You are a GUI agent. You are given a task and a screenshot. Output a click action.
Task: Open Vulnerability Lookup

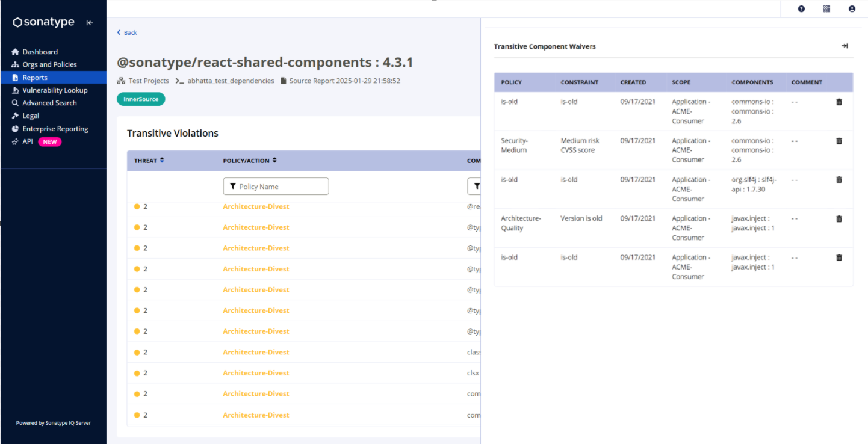(x=55, y=90)
